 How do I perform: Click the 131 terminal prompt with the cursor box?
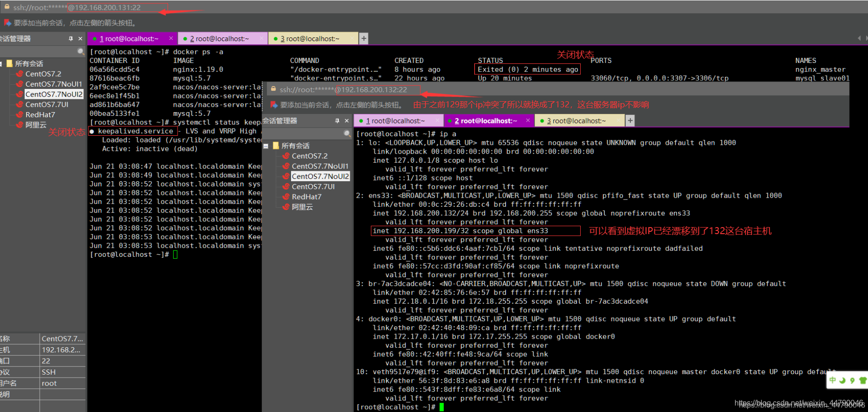133,254
